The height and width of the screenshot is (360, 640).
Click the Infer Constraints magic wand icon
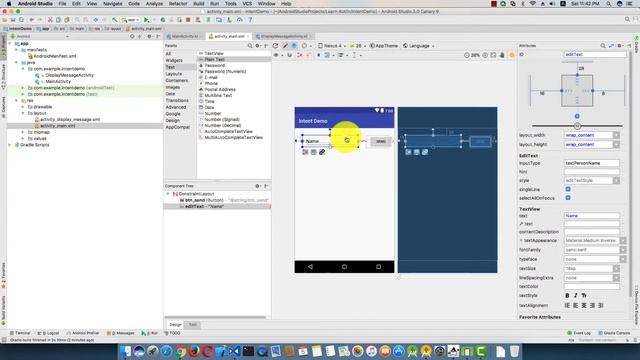tap(309, 55)
